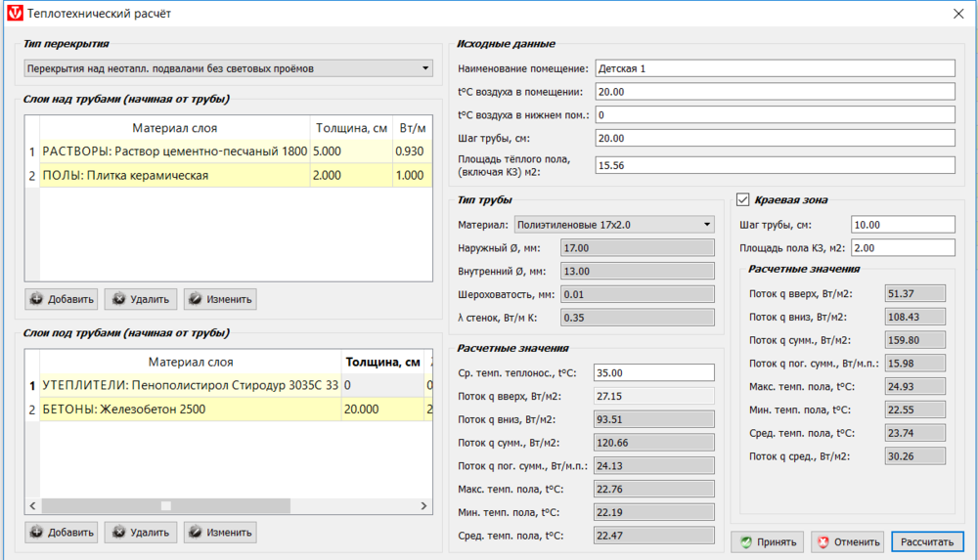Toggle the Краевая зона checkbox
978x560 pixels.
click(x=742, y=200)
